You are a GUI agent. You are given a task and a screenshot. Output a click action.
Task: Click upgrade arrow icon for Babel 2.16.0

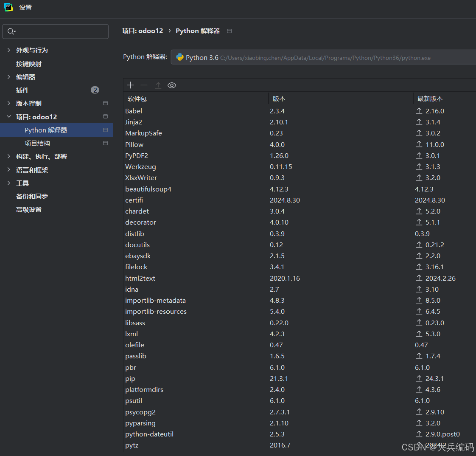[419, 111]
